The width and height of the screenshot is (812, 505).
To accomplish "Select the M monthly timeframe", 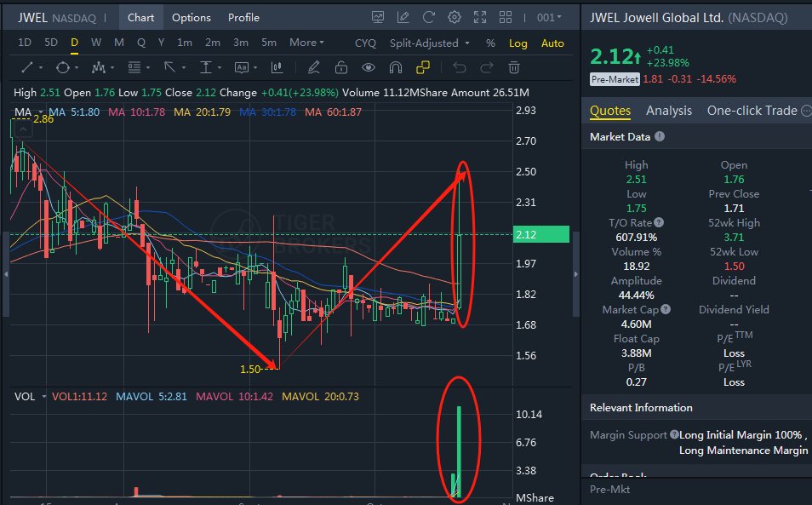I will point(119,43).
